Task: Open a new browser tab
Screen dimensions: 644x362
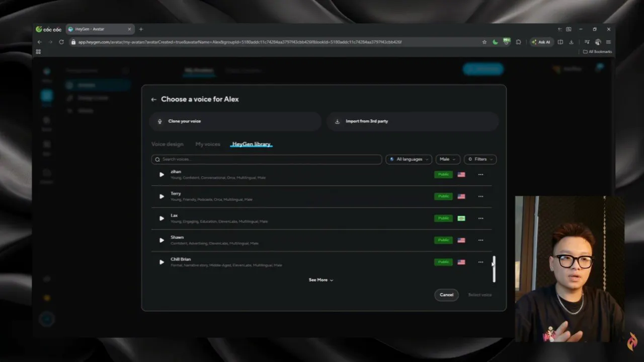Action: pyautogui.click(x=141, y=29)
